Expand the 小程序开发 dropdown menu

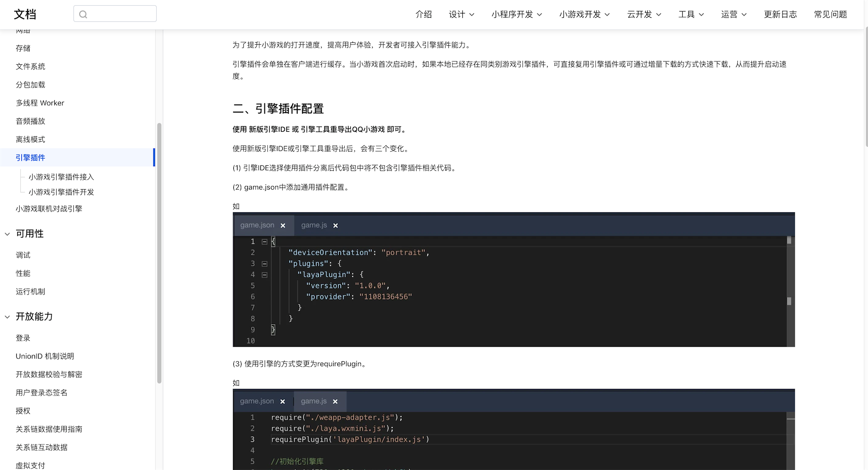click(x=517, y=14)
